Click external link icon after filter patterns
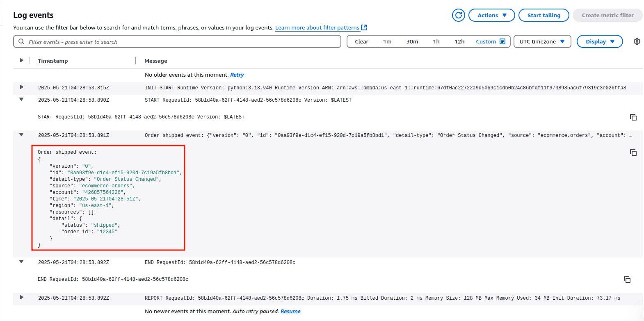This screenshot has width=644, height=321. [x=364, y=27]
